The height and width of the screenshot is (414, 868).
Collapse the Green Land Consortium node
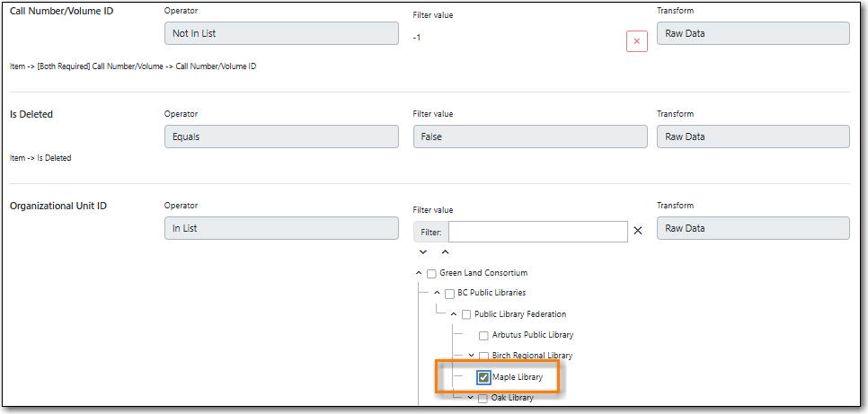click(x=418, y=273)
